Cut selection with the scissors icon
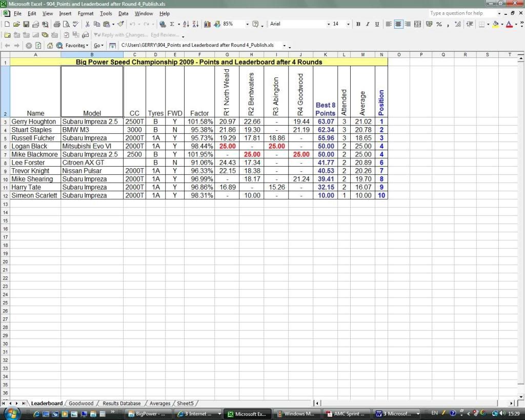The height and width of the screenshot is (420, 525). coord(87,24)
